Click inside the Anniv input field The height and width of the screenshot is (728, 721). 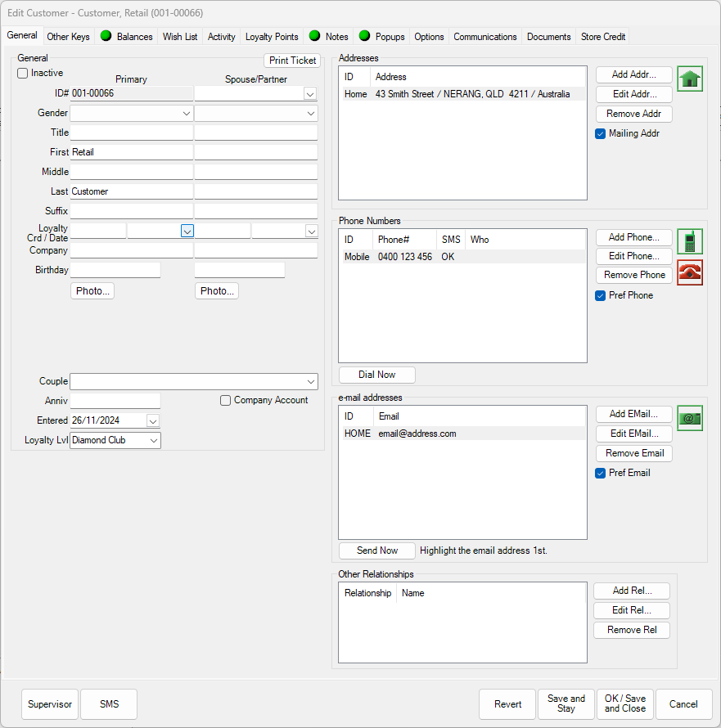coord(115,400)
